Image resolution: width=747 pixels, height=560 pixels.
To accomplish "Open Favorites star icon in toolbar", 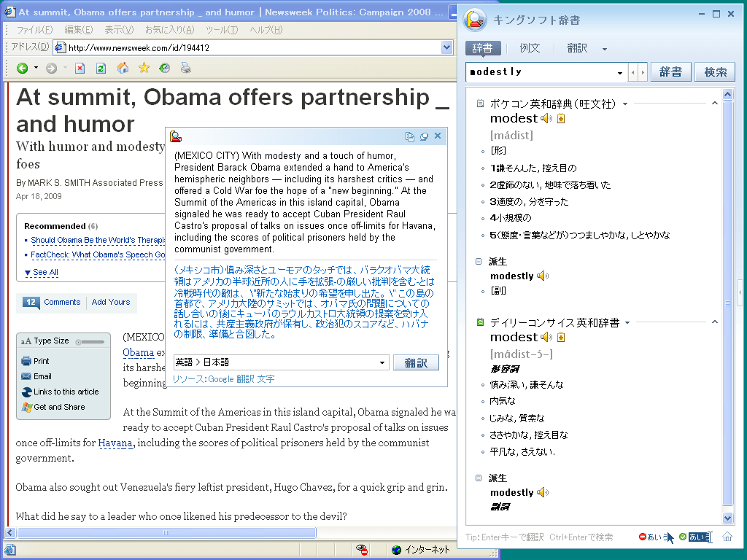I will click(x=144, y=68).
